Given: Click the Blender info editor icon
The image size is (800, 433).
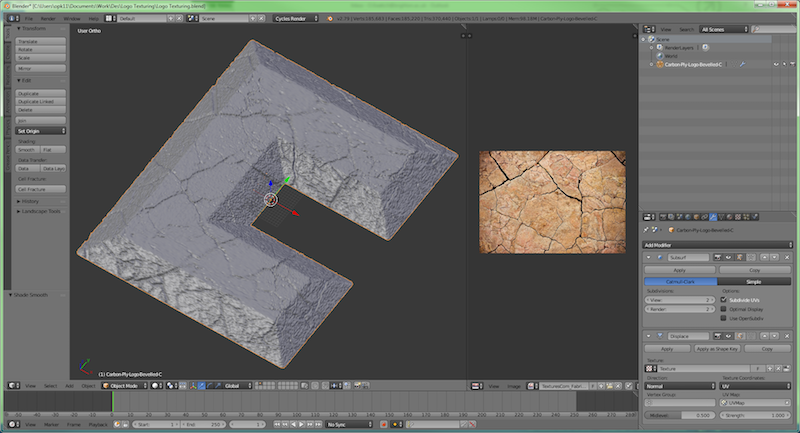Looking at the screenshot, I should 12,18.
